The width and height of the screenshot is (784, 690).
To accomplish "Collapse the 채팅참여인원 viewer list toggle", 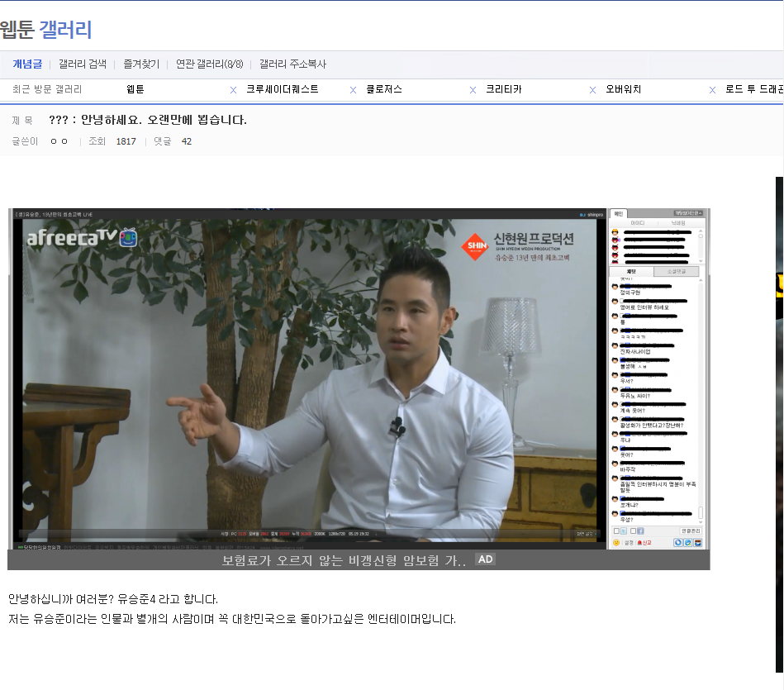I will (688, 213).
